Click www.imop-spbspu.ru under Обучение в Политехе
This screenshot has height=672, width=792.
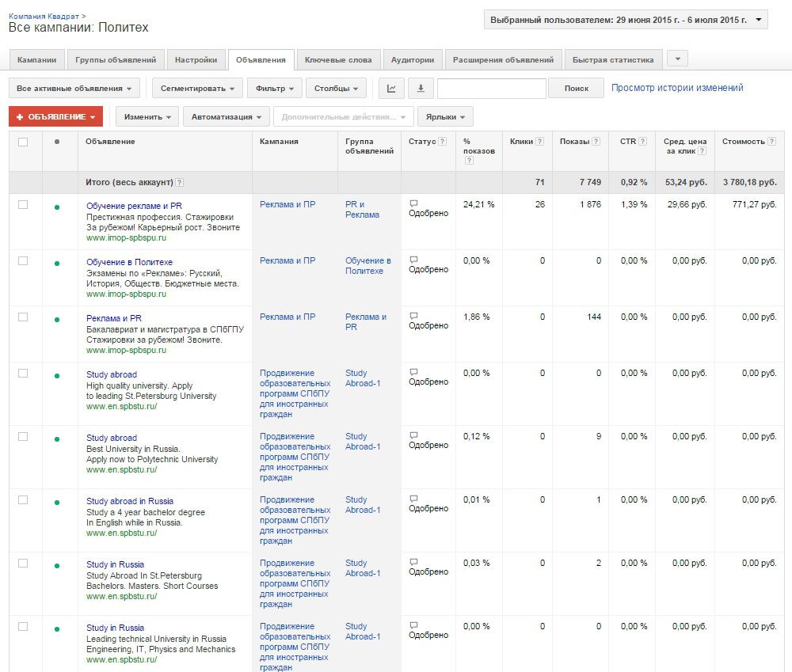126,294
